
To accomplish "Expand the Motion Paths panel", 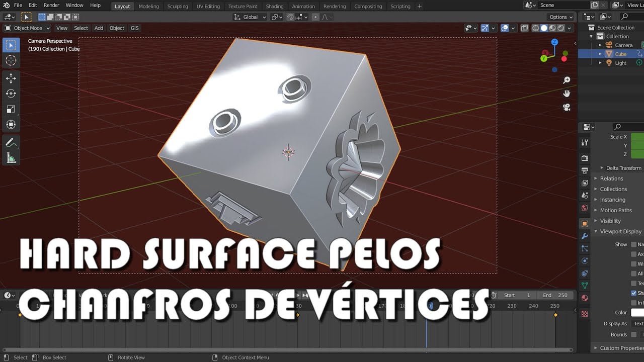I will (615, 210).
